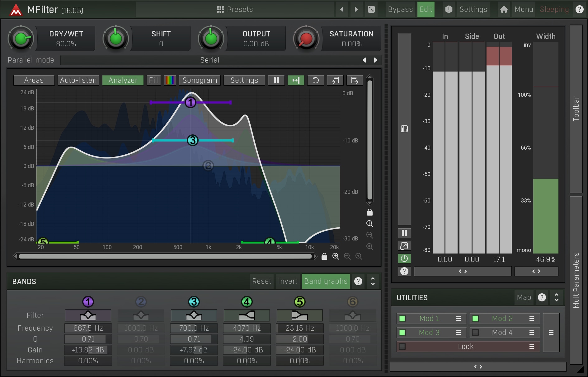The image size is (588, 377).
Task: Click the vertical zoom lock icon
Action: (x=370, y=212)
